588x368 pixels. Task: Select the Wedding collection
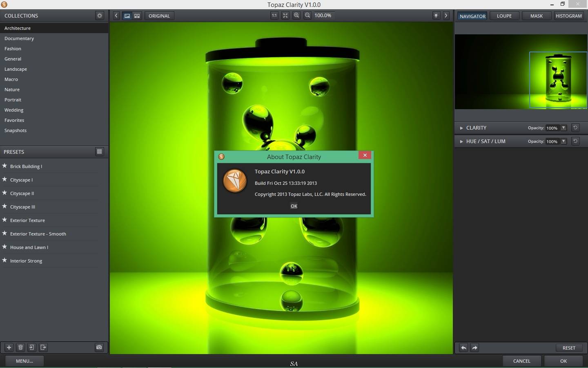pyautogui.click(x=54, y=110)
